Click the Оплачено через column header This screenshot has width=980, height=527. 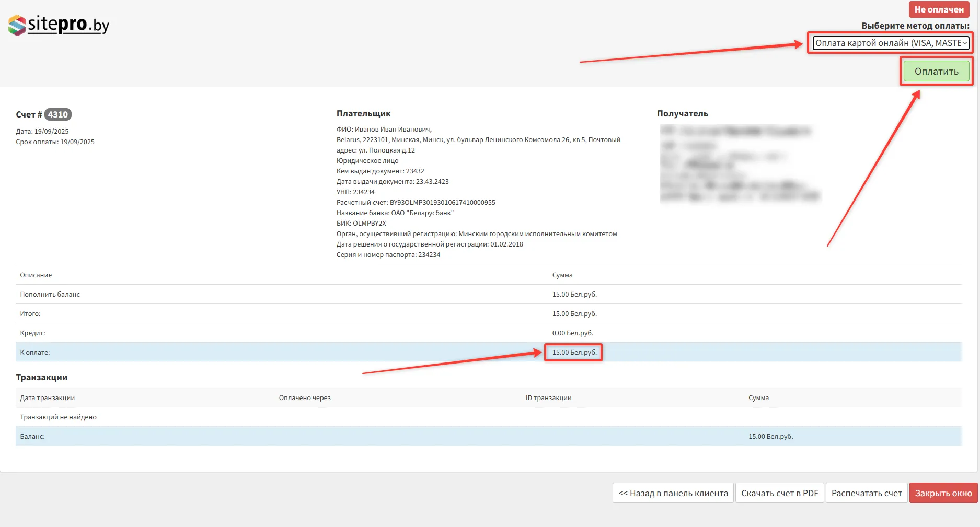tap(305, 398)
